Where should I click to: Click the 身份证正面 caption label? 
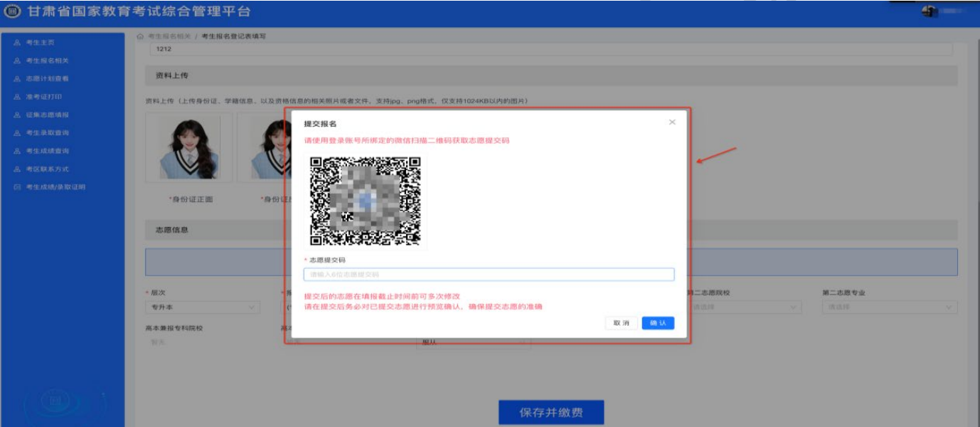[191, 199]
